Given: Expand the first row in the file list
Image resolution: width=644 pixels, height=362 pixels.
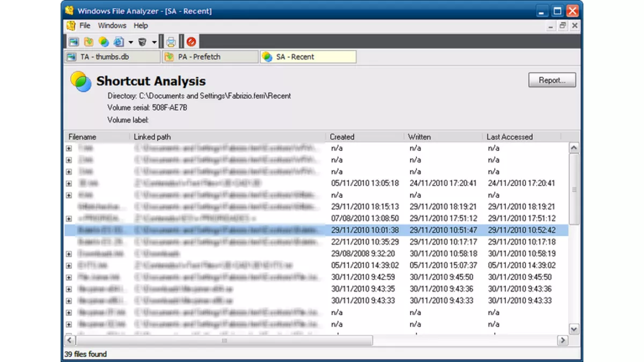Looking at the screenshot, I should [x=69, y=149].
